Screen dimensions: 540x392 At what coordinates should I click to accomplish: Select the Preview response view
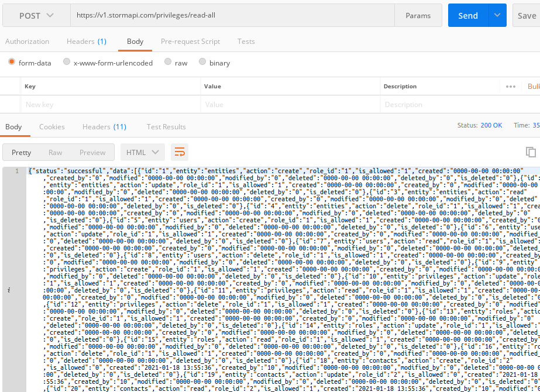point(92,152)
